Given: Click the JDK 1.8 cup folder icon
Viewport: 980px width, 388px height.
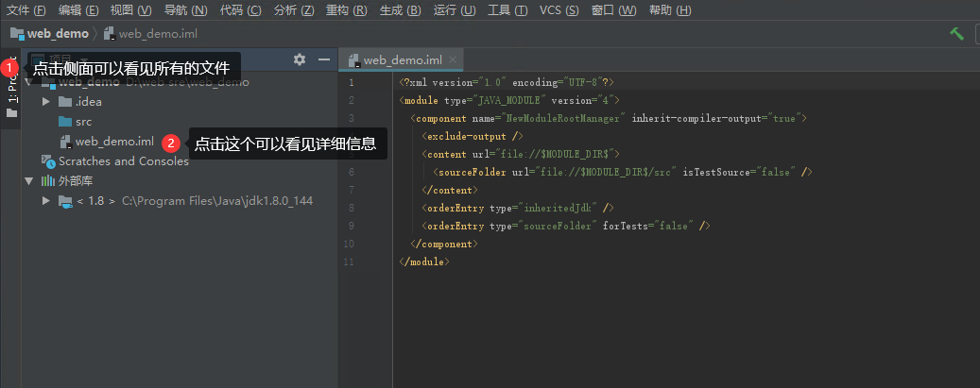Looking at the screenshot, I should point(65,201).
